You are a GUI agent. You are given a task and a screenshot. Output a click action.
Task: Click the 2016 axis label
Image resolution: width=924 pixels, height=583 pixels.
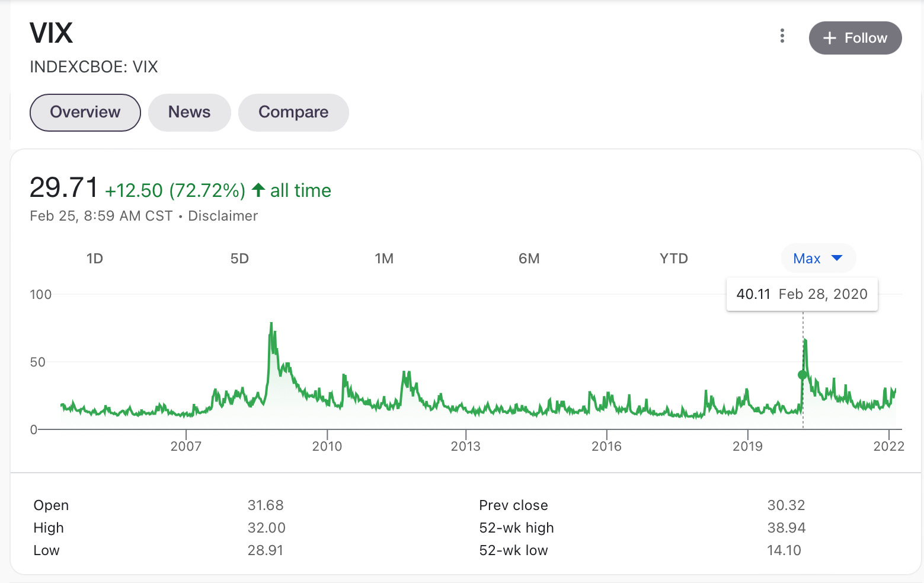click(x=606, y=446)
